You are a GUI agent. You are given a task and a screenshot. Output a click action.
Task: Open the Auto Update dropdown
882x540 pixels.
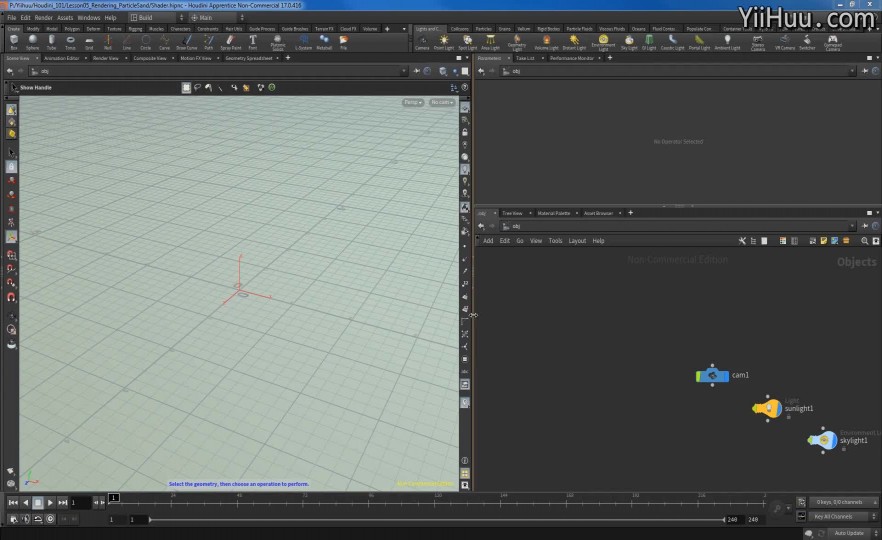tap(853, 533)
